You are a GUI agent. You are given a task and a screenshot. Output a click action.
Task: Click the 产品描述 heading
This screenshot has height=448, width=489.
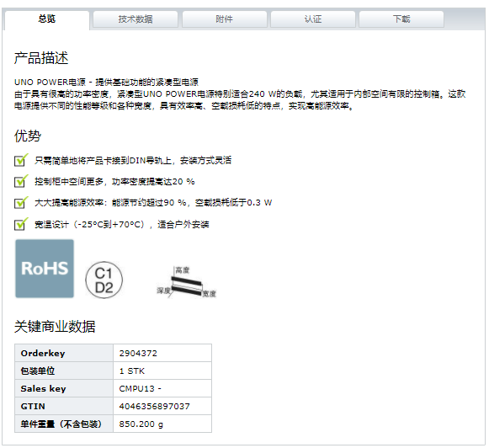pyautogui.click(x=41, y=58)
